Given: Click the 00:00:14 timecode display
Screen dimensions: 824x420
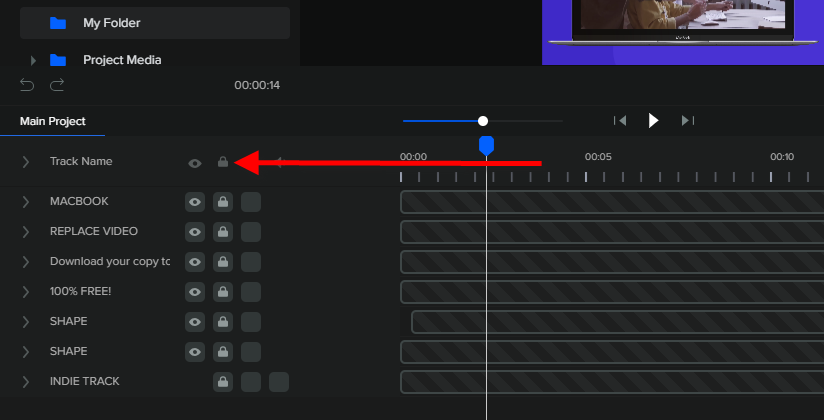Looking at the screenshot, I should (x=257, y=85).
